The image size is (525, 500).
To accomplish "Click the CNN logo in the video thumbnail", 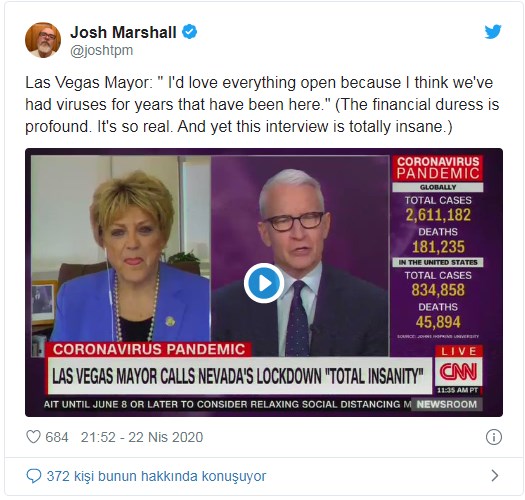I will pos(458,372).
